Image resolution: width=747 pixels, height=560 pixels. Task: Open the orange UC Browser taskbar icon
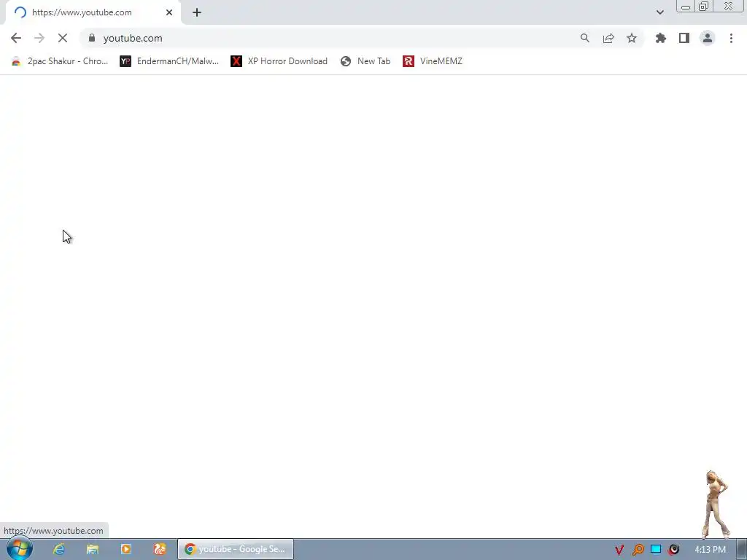click(x=160, y=549)
